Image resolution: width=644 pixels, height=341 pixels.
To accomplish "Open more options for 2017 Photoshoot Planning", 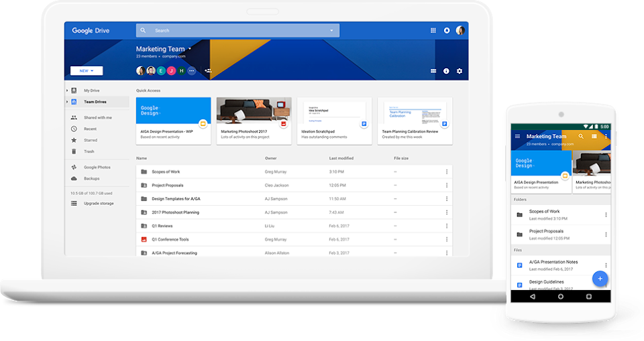I will tap(447, 212).
